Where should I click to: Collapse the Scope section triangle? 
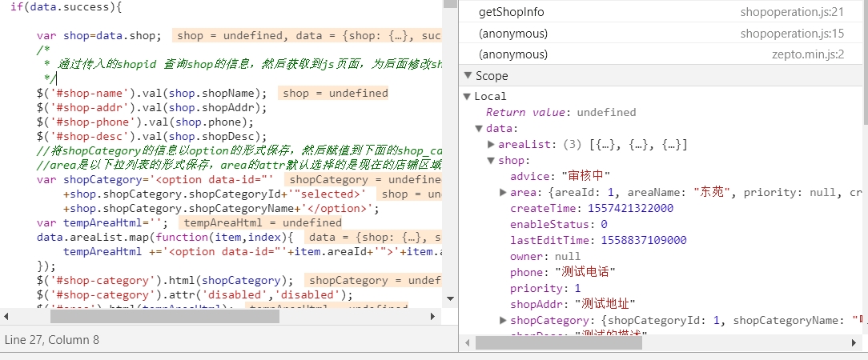coord(468,75)
